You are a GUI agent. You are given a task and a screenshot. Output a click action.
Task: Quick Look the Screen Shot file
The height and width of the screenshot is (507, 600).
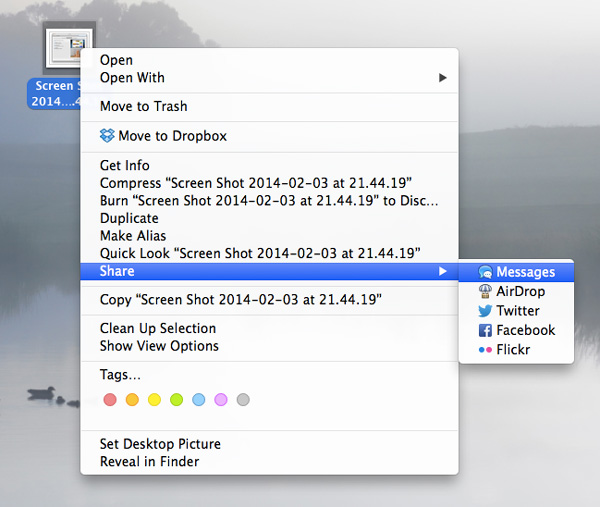click(x=269, y=253)
